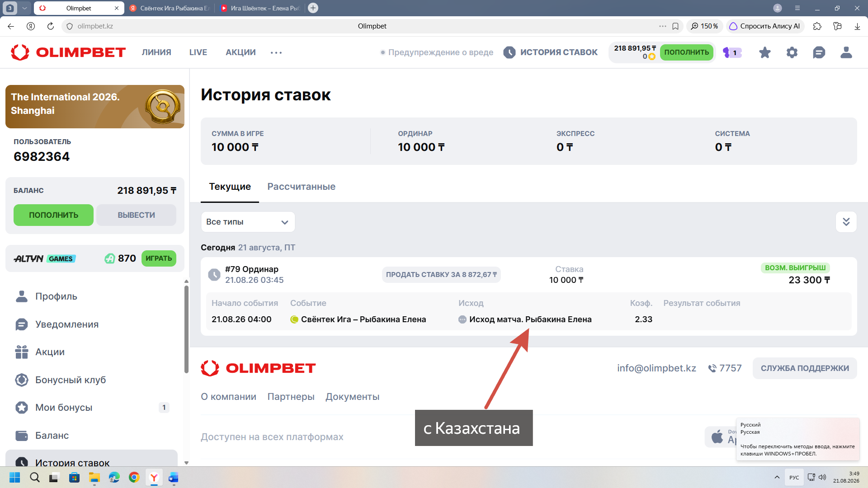Reload the page
The height and width of the screenshot is (488, 868).
(51, 26)
